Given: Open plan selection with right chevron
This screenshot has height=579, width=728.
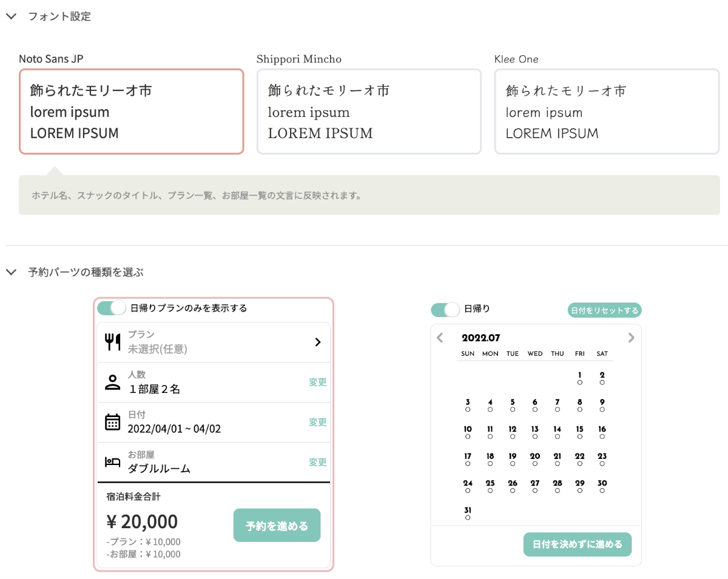Looking at the screenshot, I should point(317,342).
